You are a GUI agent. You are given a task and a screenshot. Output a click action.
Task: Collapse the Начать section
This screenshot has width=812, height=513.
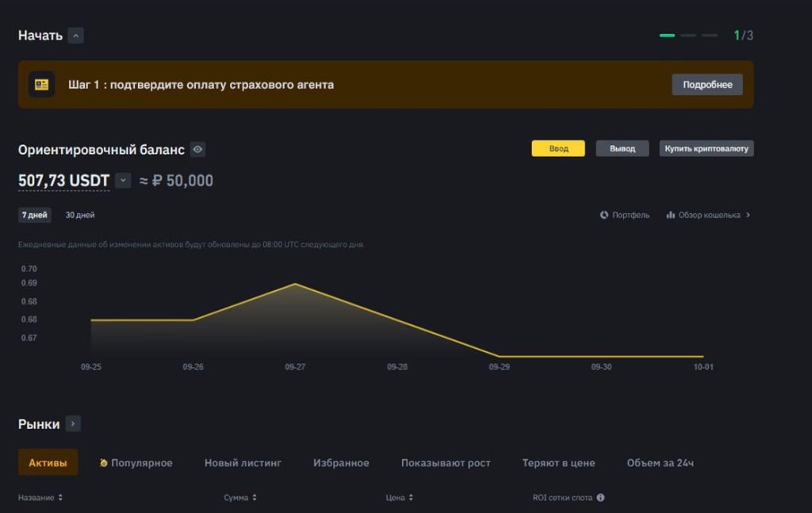75,36
